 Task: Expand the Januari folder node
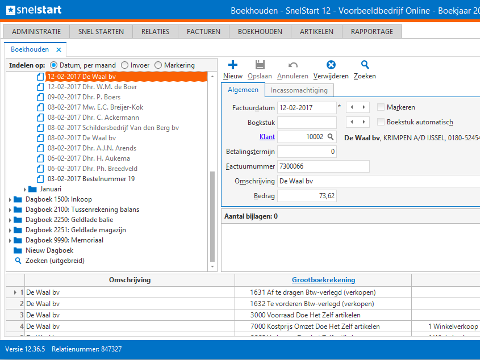tap(25, 189)
